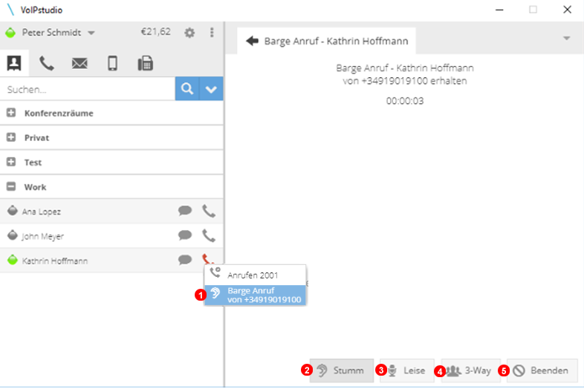Viewport: 584px width, 392px height.
Task: Click Kathrin Hoffmann red phone icon
Action: tap(208, 259)
